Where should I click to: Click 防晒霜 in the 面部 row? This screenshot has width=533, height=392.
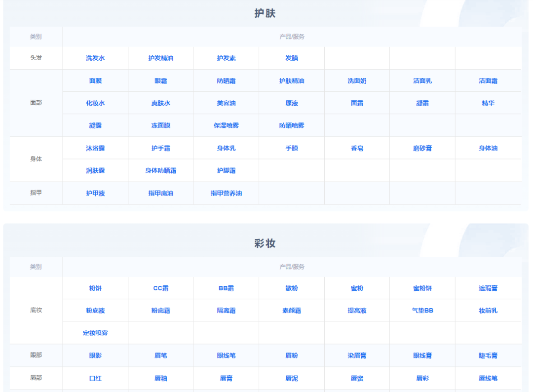[226, 80]
